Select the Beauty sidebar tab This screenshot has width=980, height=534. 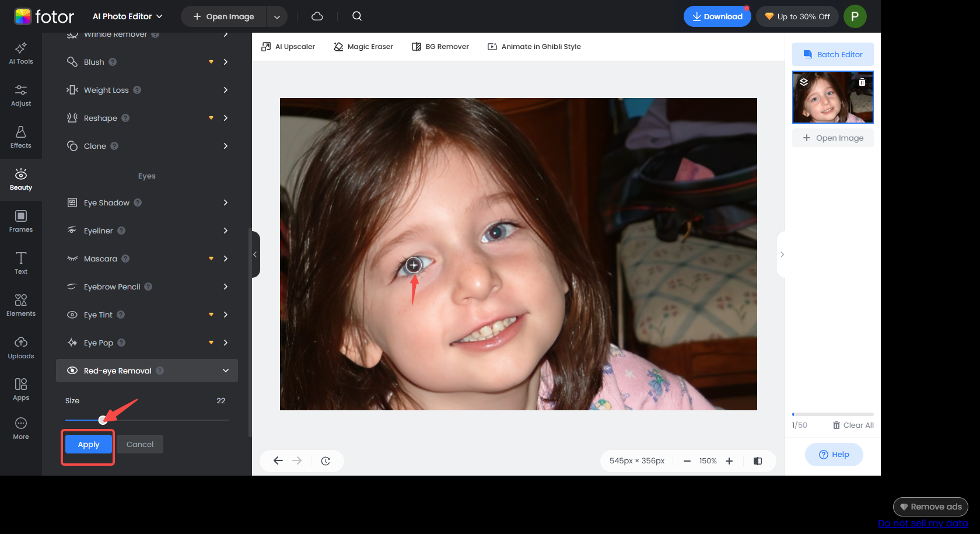(21, 179)
